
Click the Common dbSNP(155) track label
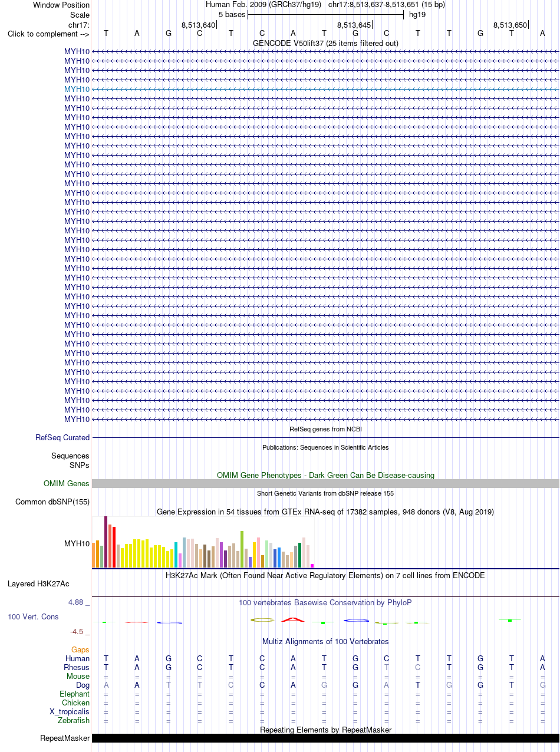click(x=52, y=502)
